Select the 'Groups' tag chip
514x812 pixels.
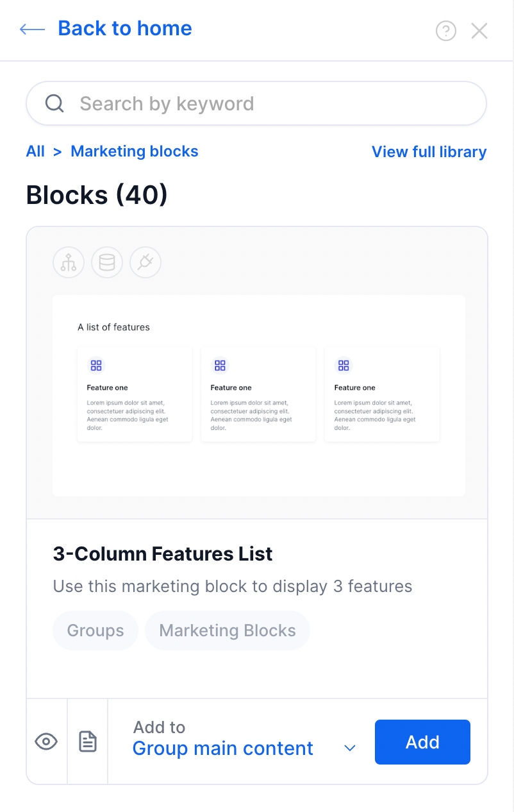pyautogui.click(x=95, y=630)
